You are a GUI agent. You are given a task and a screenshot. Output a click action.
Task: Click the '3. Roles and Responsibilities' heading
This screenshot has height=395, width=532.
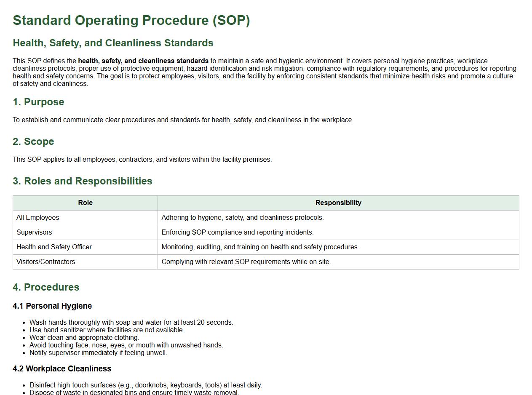[x=83, y=181]
